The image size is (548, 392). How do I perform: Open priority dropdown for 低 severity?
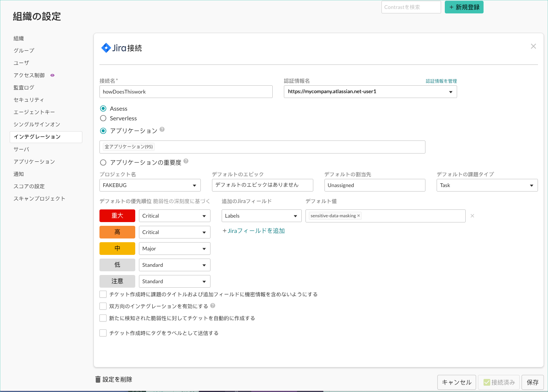(175, 265)
